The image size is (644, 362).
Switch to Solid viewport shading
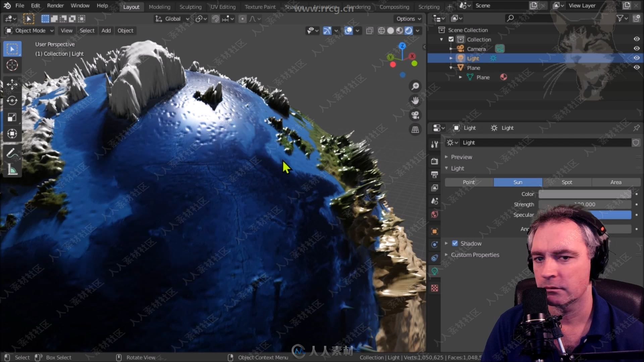coord(390,31)
